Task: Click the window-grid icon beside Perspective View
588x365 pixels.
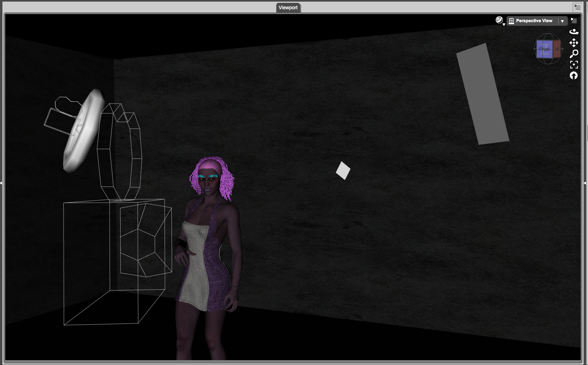Action: coord(511,21)
